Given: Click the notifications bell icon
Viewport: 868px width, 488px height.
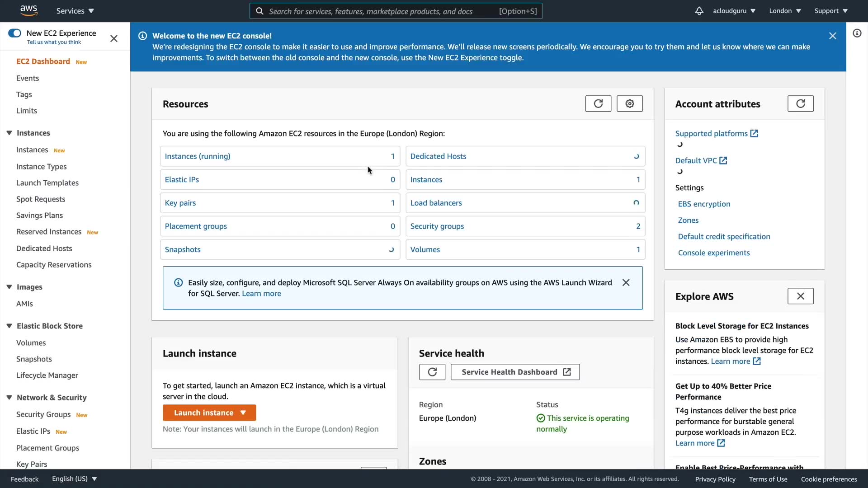Looking at the screenshot, I should point(699,11).
